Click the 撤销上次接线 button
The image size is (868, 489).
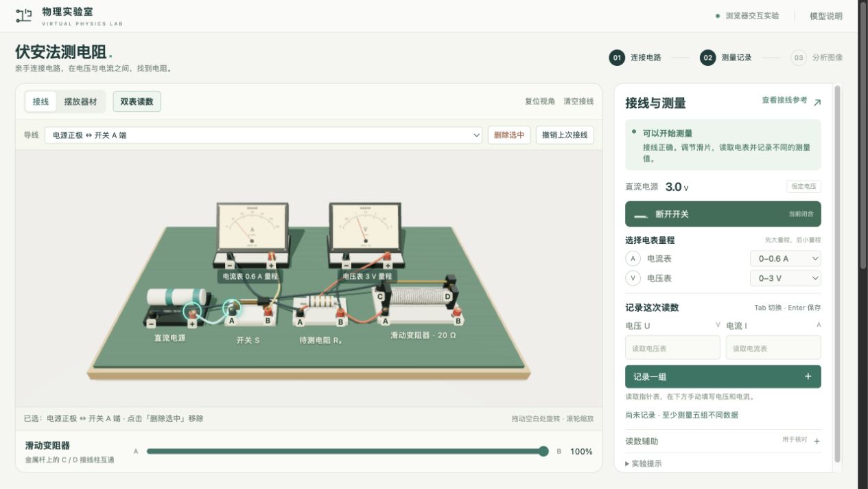(565, 135)
